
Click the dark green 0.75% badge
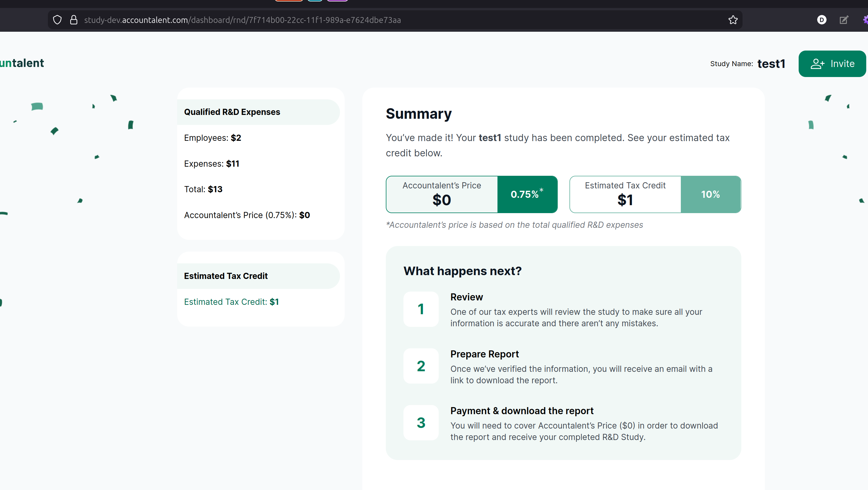coord(527,194)
